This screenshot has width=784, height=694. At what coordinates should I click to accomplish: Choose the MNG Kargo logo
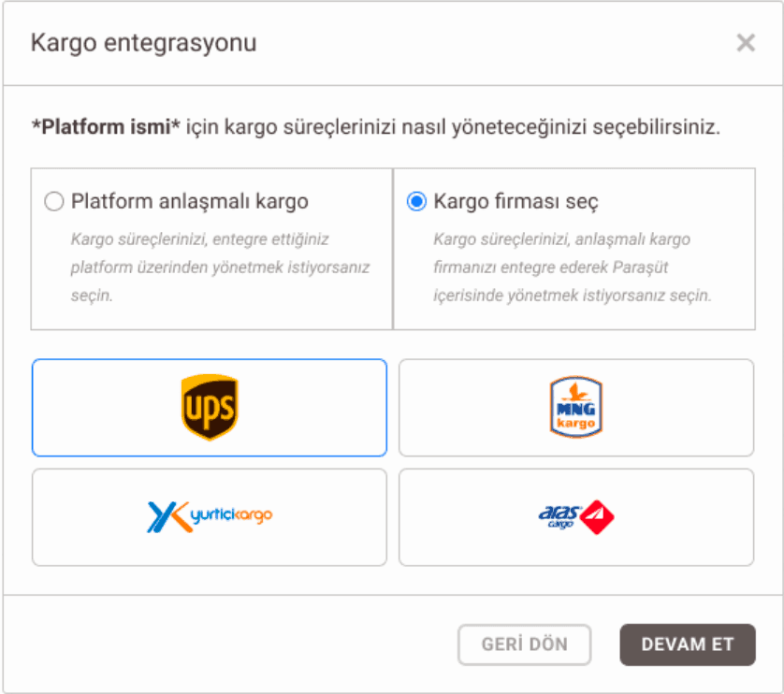pyautogui.click(x=576, y=408)
